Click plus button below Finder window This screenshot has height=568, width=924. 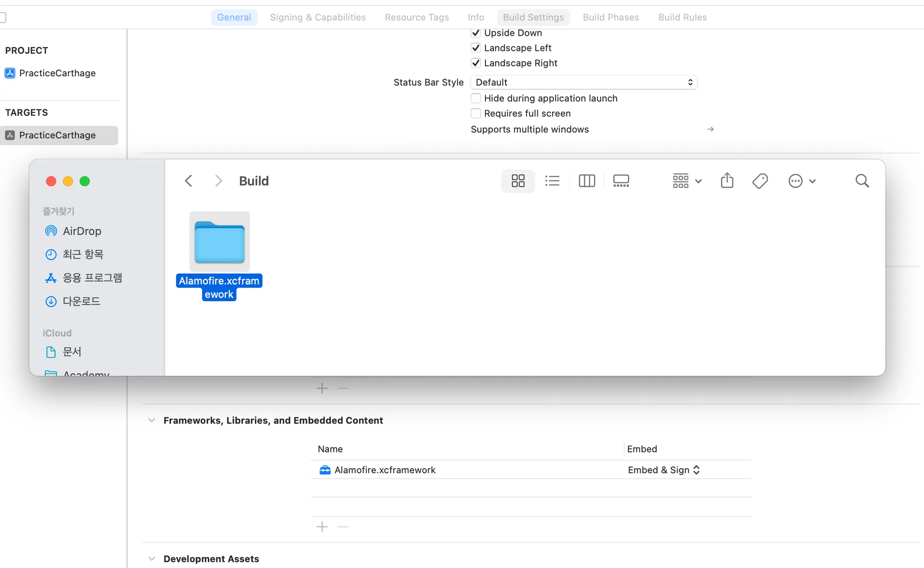coord(322,388)
